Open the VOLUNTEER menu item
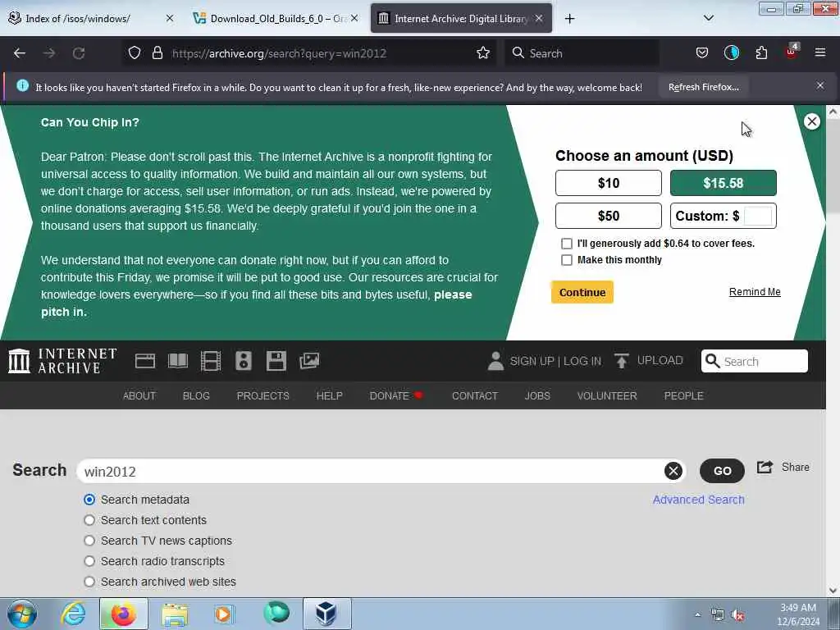840x630 pixels. pyautogui.click(x=607, y=396)
